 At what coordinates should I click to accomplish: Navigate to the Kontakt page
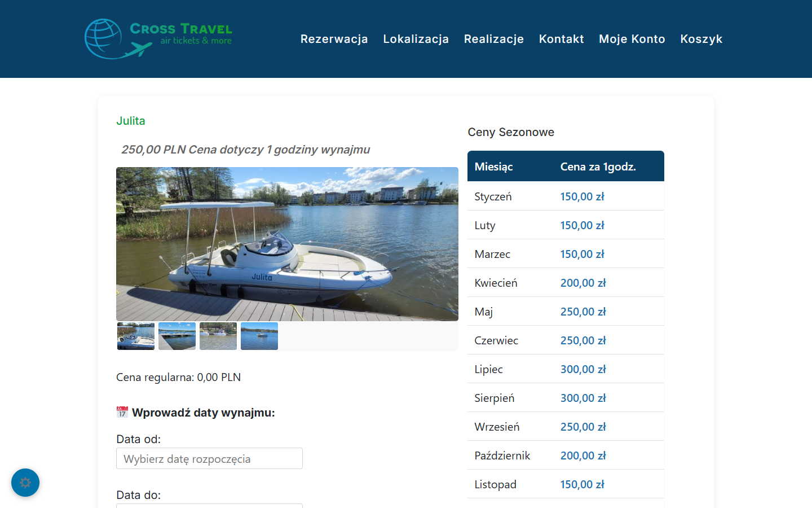[562, 39]
